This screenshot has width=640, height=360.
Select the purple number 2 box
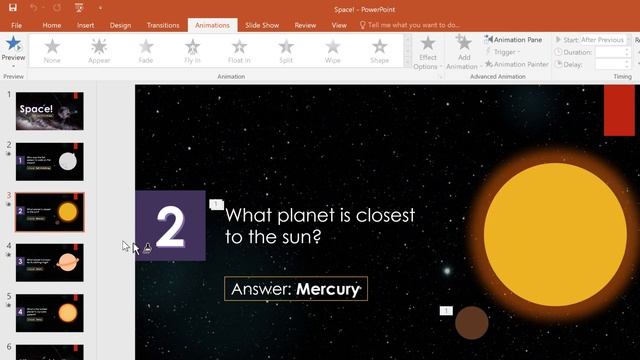point(171,226)
